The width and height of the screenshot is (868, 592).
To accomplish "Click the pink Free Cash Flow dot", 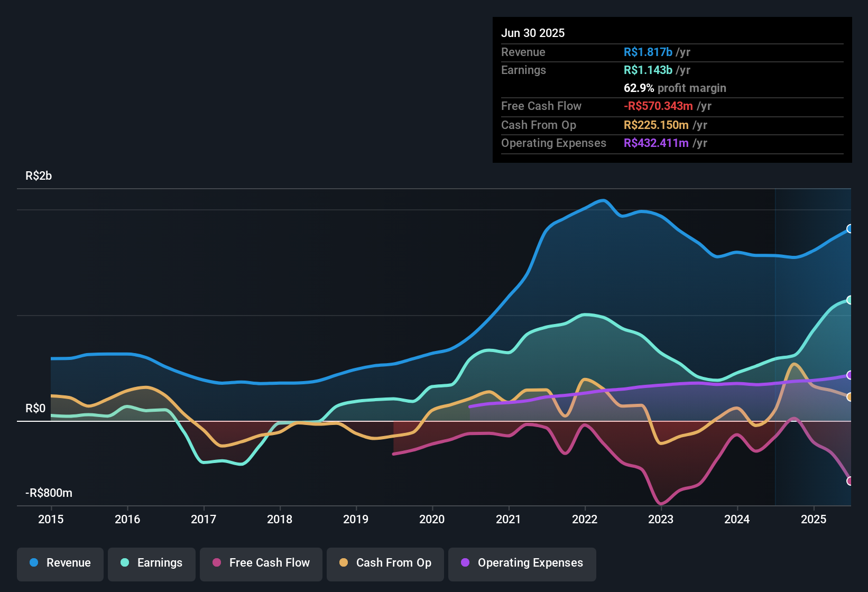I will [x=217, y=563].
